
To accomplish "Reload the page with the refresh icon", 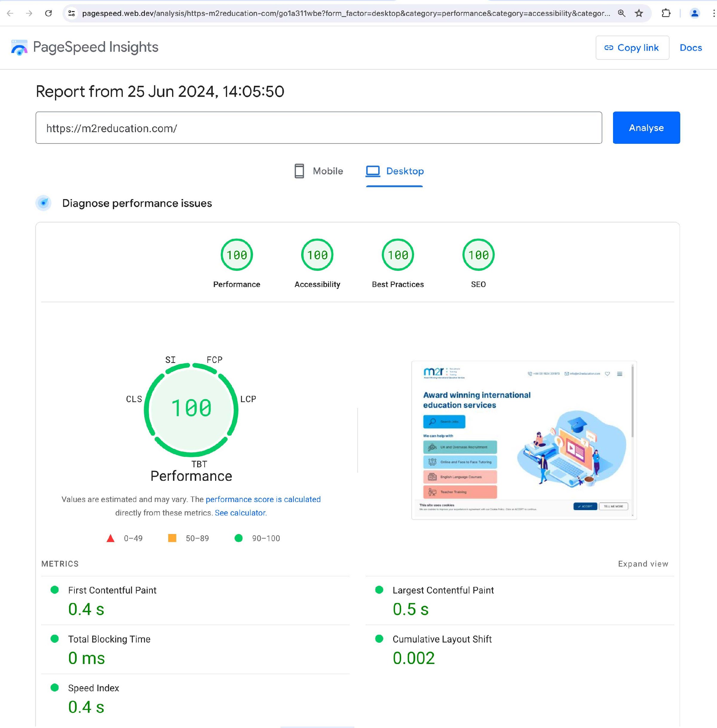I will coord(49,13).
